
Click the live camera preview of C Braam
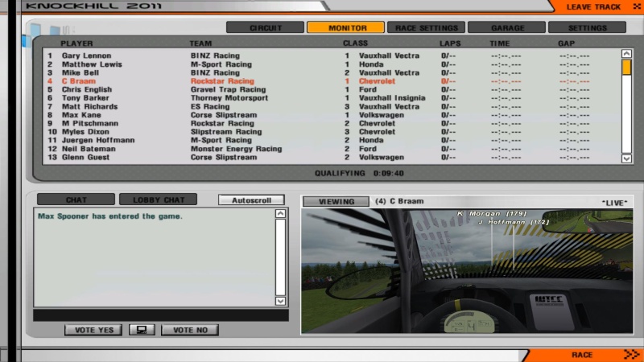[467, 271]
